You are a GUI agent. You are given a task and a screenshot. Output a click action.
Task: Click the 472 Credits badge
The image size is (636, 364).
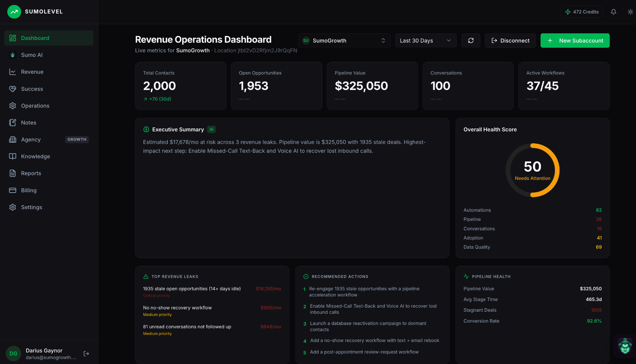coord(582,12)
